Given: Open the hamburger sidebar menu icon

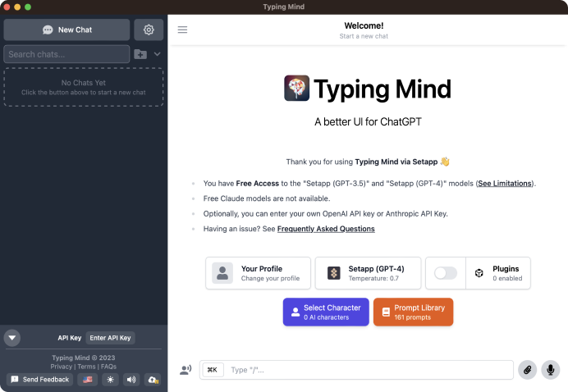Looking at the screenshot, I should 182,30.
